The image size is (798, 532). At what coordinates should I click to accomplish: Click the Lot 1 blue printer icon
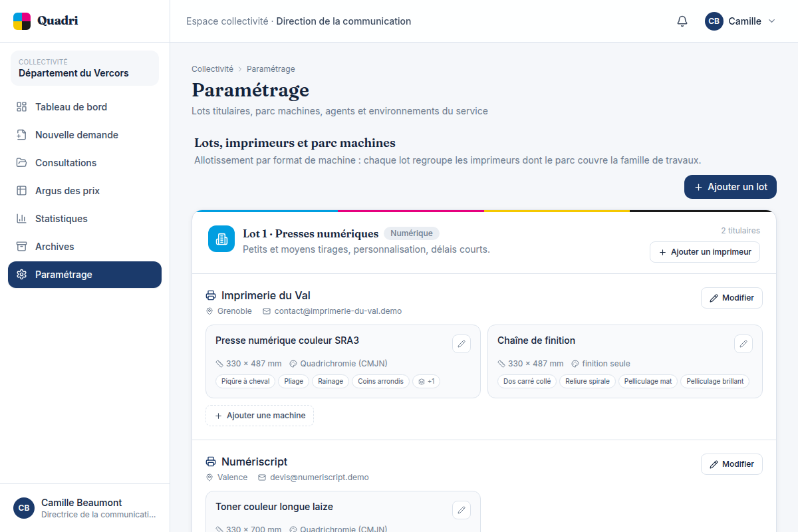(x=221, y=239)
